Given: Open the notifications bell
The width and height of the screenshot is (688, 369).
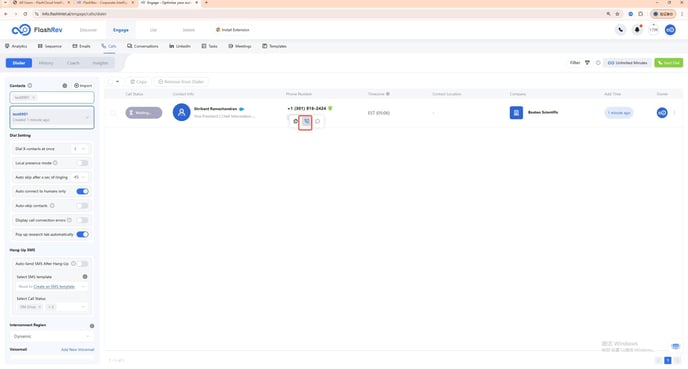Looking at the screenshot, I should point(637,30).
